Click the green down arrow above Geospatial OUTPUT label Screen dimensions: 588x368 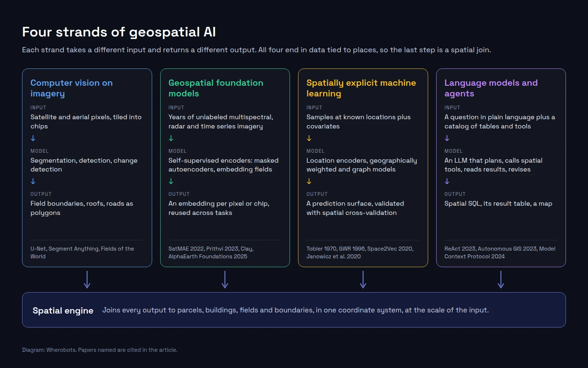click(171, 181)
